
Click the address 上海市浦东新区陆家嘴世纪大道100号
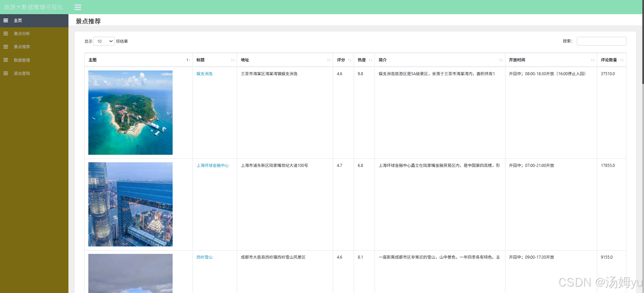[x=274, y=166]
